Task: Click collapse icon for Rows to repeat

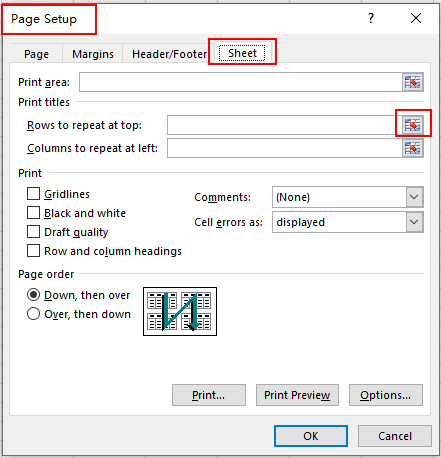Action: click(413, 125)
